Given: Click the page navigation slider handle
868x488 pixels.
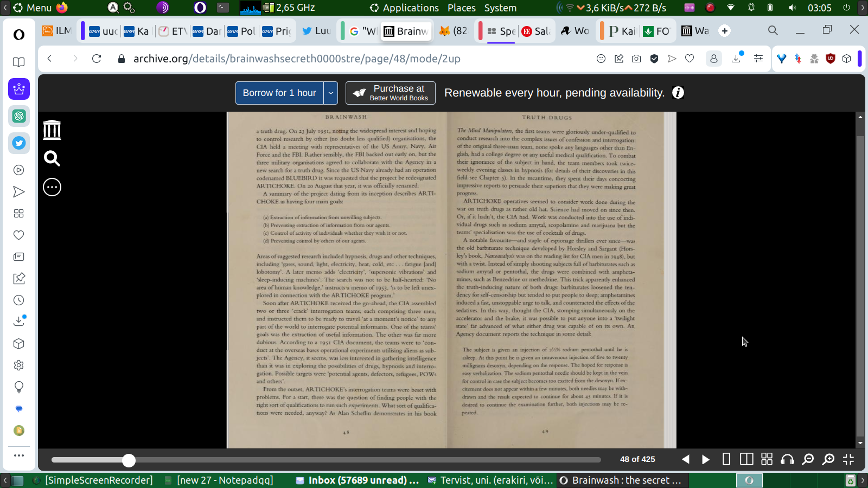Looking at the screenshot, I should click(x=129, y=460).
